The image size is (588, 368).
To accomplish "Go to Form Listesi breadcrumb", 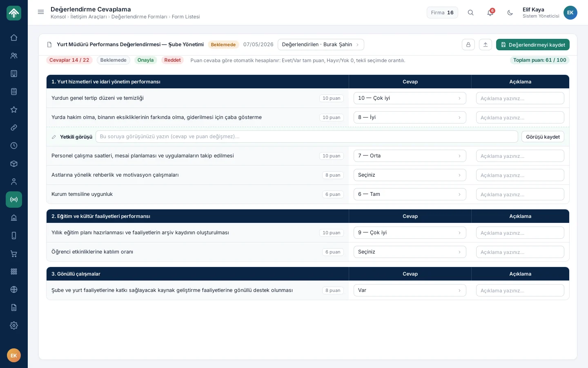I will pyautogui.click(x=186, y=17).
